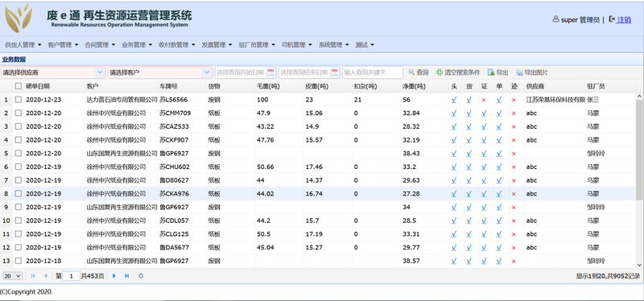
Task: Open the 请选择客户 customer dropdown
Action: pyautogui.click(x=207, y=72)
